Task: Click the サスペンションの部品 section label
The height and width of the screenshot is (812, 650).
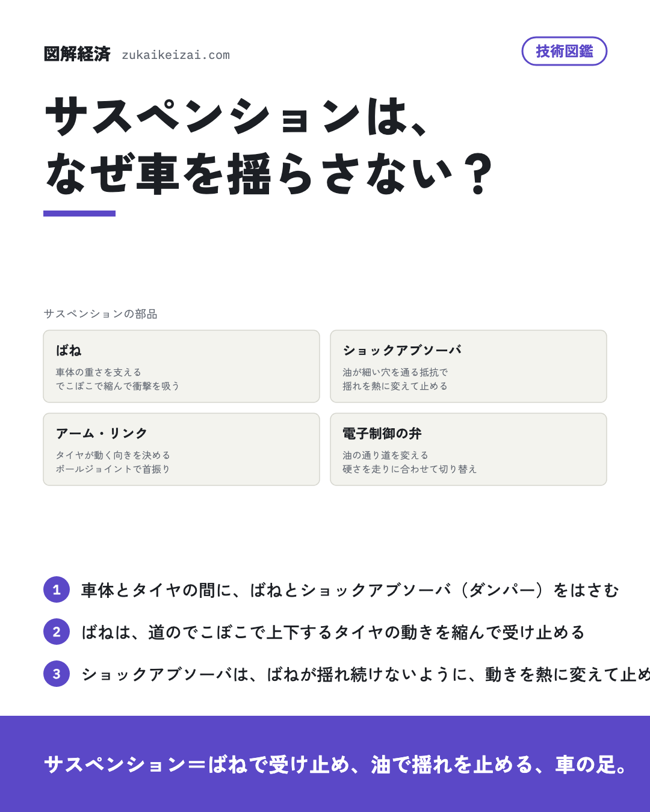Action: click(x=101, y=313)
